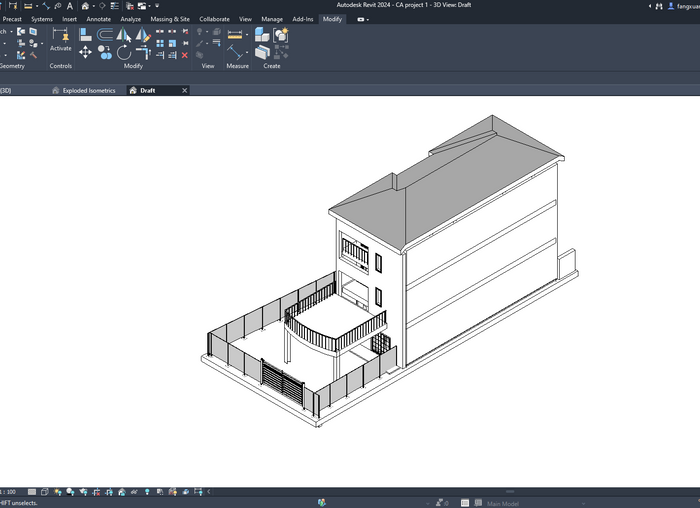This screenshot has width=700, height=508.
Task: Open the Insert ribbon tab
Action: pos(69,19)
